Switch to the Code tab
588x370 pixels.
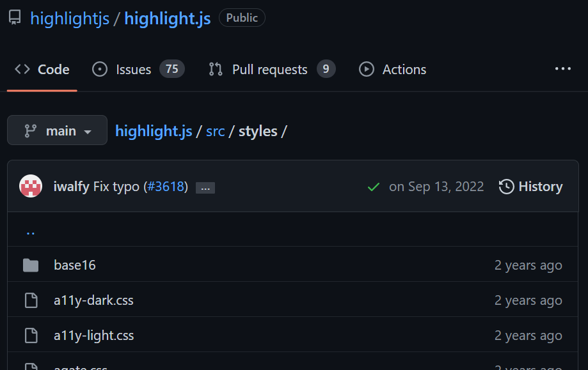click(42, 70)
